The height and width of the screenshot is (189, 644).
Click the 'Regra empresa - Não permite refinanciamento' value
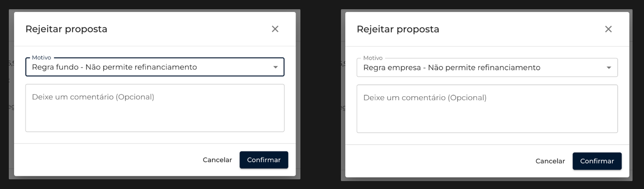(x=452, y=68)
